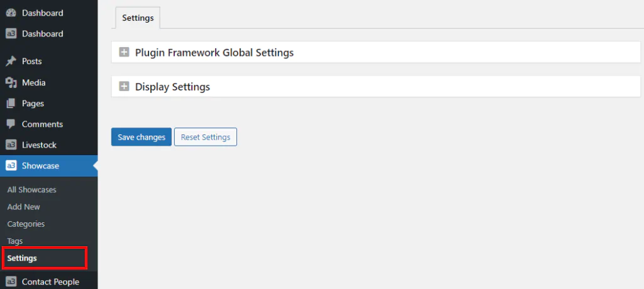Click the WordPress Dashboard gauge icon
Screen dimensions: 644x289
tap(11, 13)
